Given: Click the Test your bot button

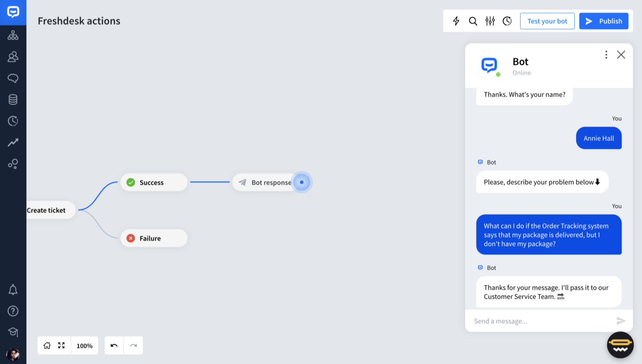Looking at the screenshot, I should (x=547, y=21).
